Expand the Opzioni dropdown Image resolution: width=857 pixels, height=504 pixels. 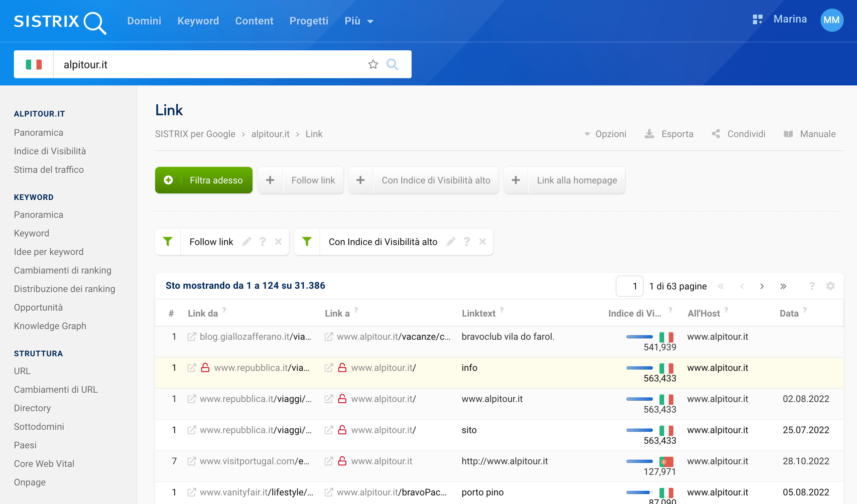(x=605, y=134)
